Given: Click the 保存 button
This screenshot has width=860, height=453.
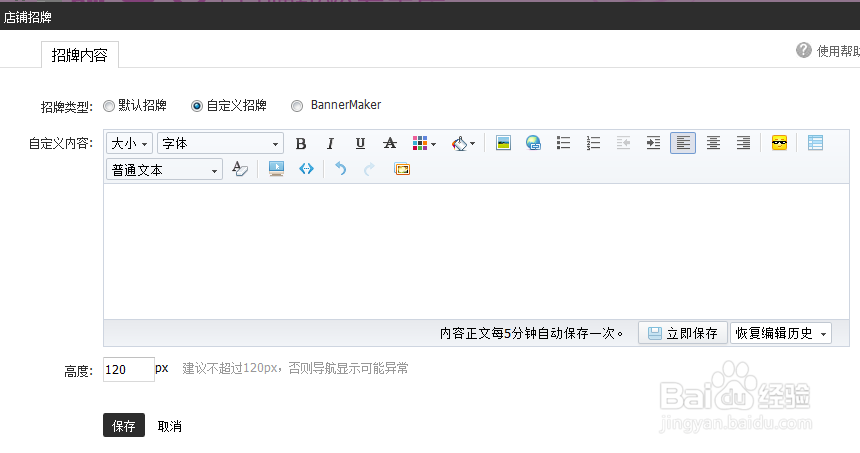Looking at the screenshot, I should pos(124,426).
